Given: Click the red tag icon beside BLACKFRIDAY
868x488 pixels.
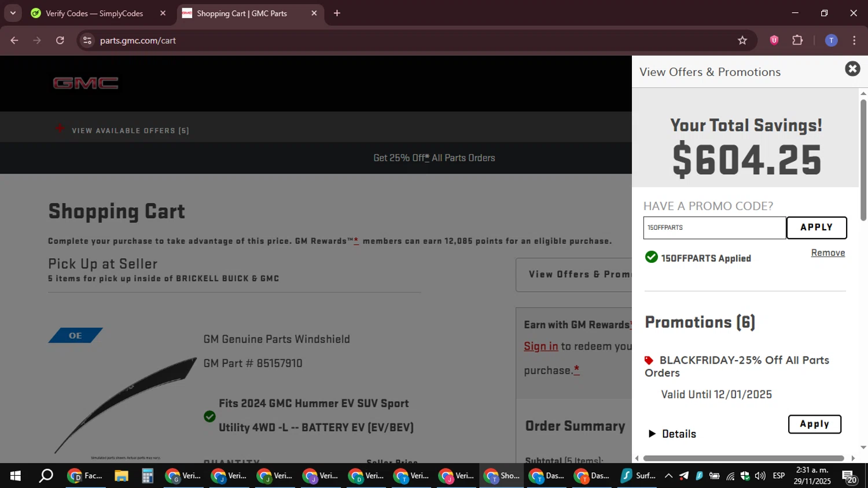Looking at the screenshot, I should pyautogui.click(x=649, y=360).
